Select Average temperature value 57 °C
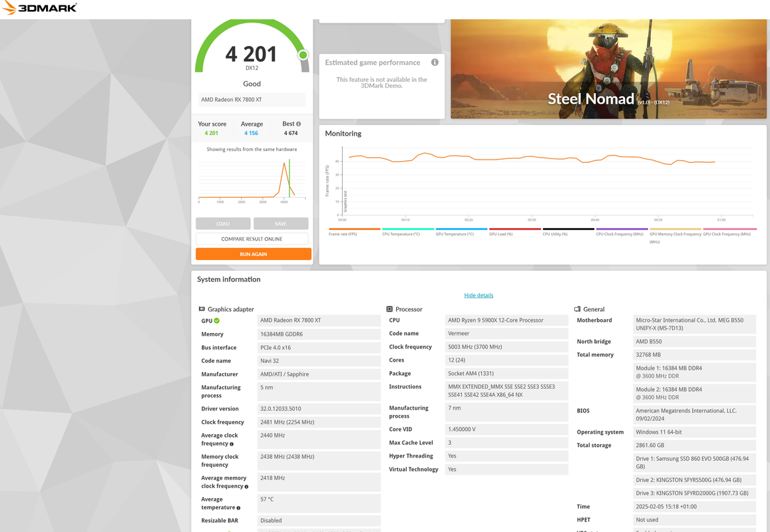 [x=319, y=503]
